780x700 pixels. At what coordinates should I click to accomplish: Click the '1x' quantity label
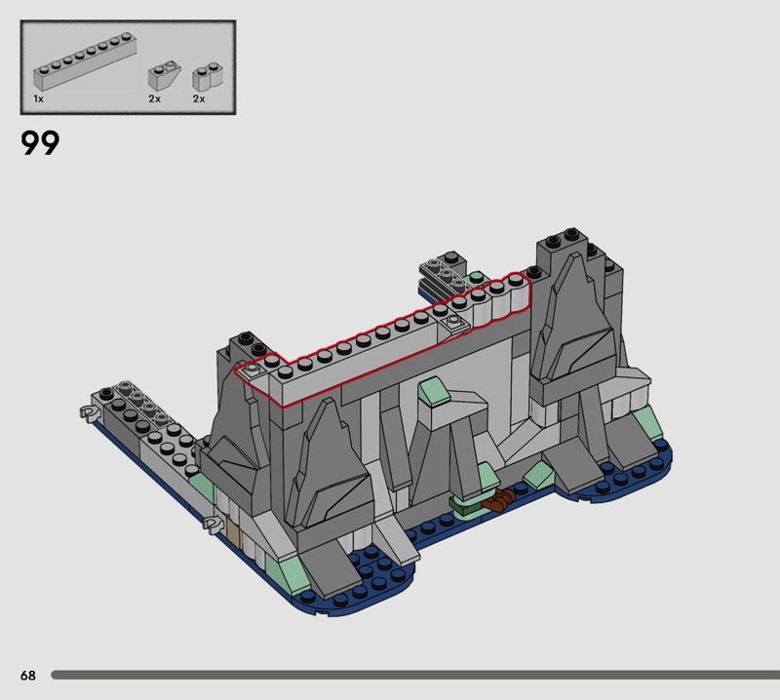tap(38, 99)
